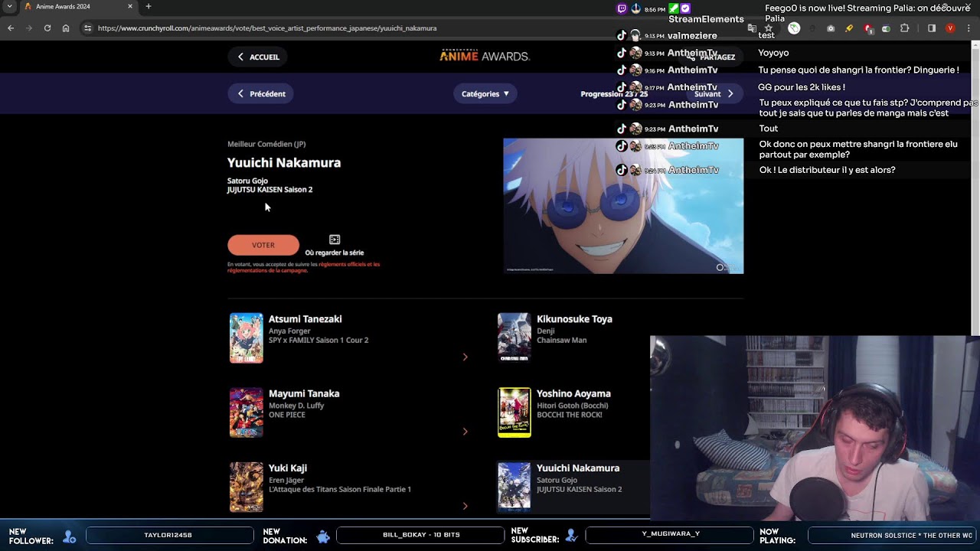
Task: Select Kikunosuke Toya Chainsaw Man poster
Action: pyautogui.click(x=514, y=337)
